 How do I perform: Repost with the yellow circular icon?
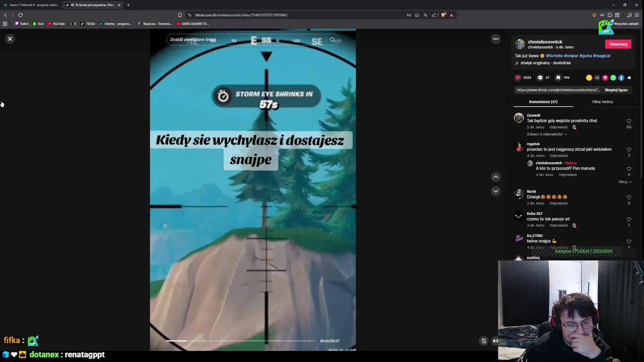pos(589,78)
